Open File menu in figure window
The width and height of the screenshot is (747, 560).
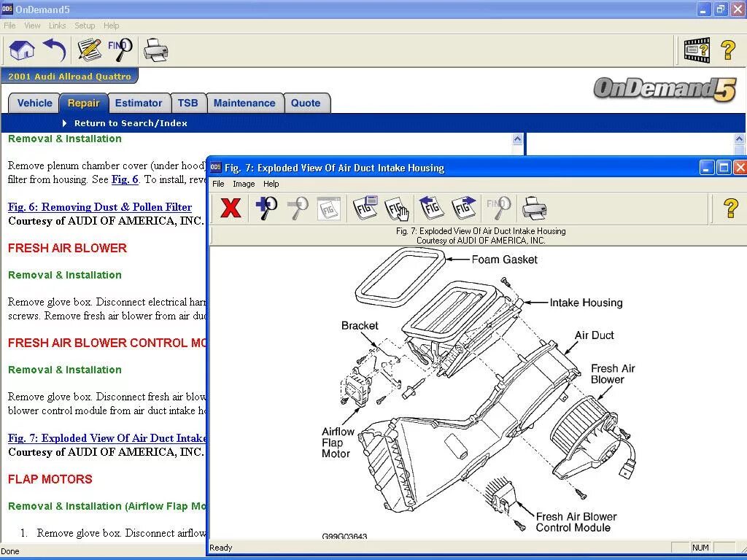click(218, 184)
